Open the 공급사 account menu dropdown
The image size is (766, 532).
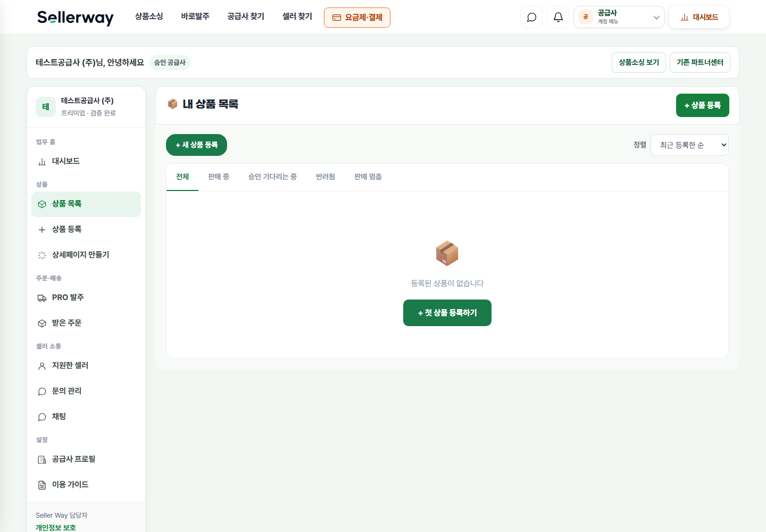pos(619,17)
